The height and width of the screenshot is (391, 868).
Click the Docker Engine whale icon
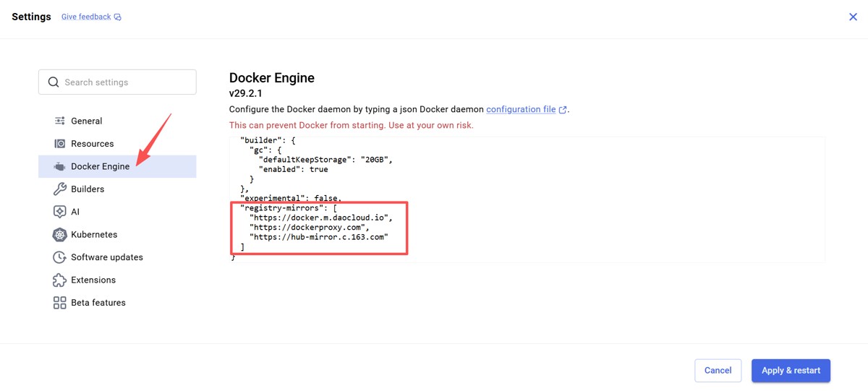tap(59, 166)
